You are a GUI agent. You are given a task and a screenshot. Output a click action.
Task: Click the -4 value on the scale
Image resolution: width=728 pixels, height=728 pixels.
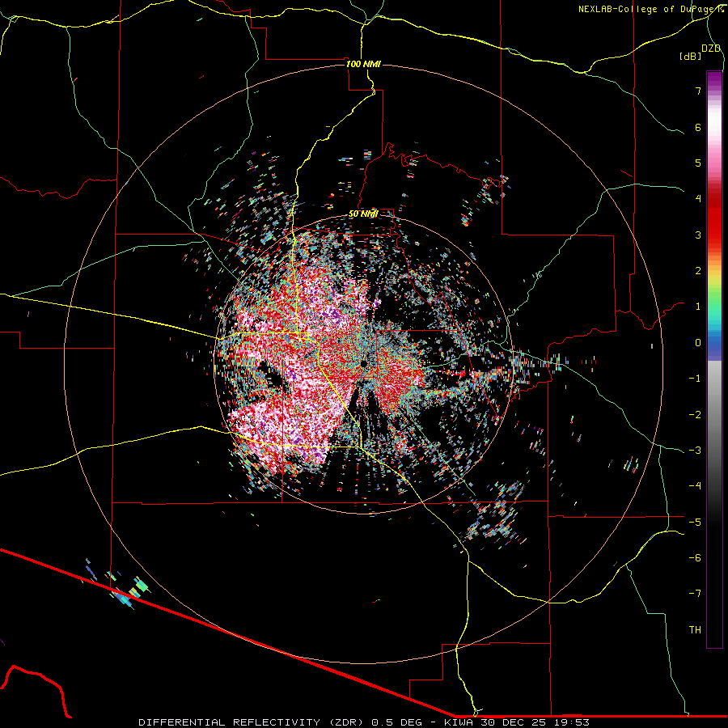tap(695, 486)
